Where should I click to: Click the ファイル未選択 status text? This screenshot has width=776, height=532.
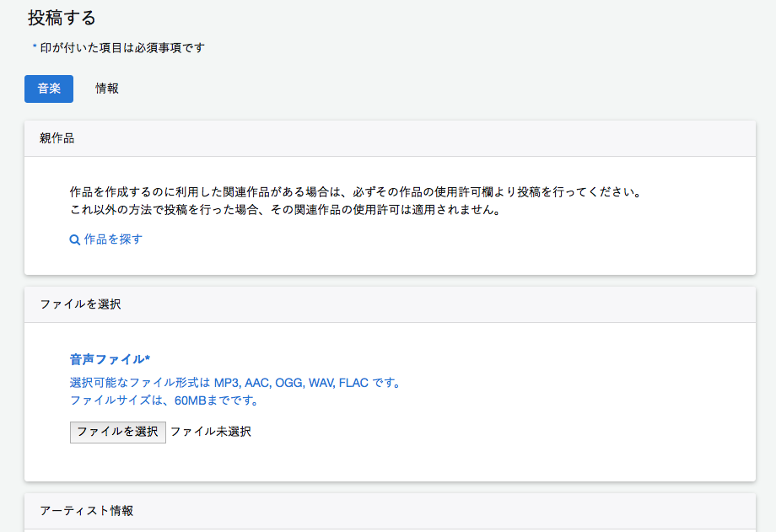point(211,432)
